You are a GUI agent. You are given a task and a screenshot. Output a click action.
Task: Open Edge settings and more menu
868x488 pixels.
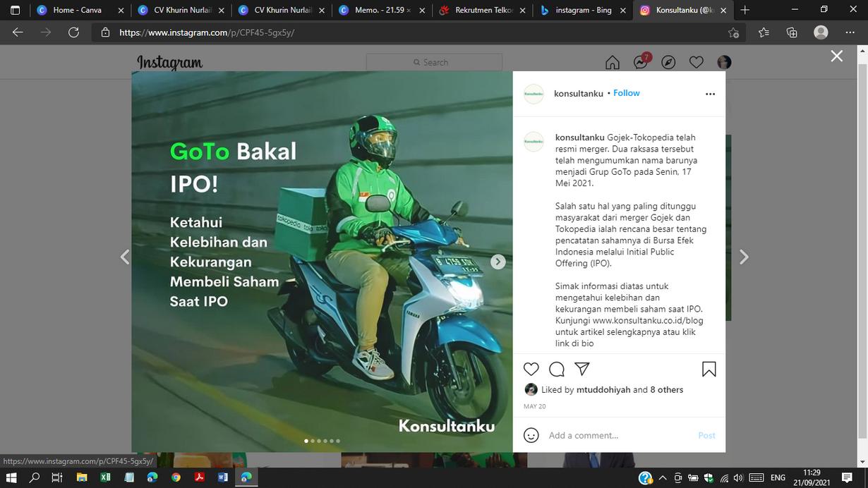[850, 32]
